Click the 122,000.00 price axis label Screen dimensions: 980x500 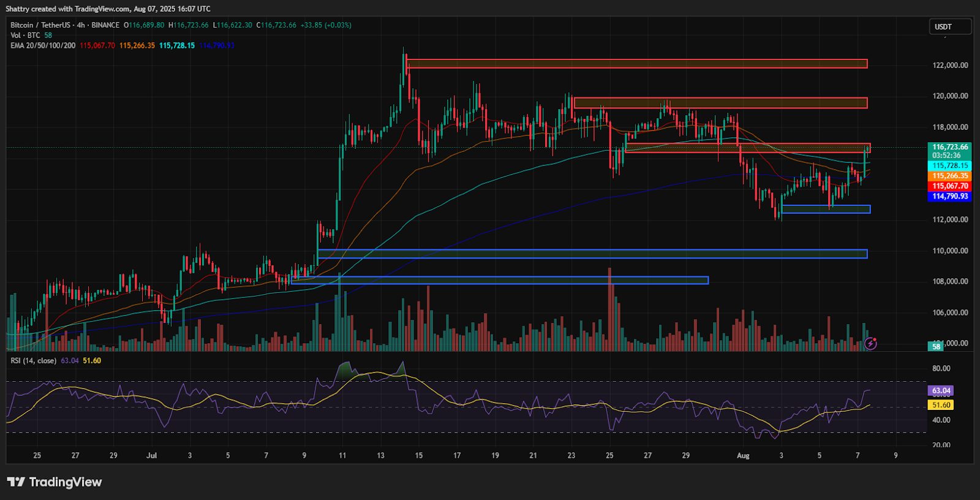[x=950, y=65]
